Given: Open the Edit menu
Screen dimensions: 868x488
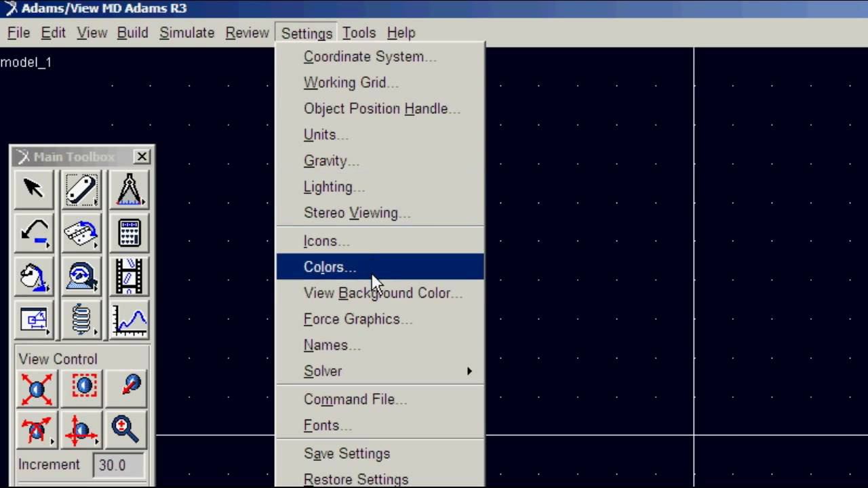Looking at the screenshot, I should (x=53, y=33).
